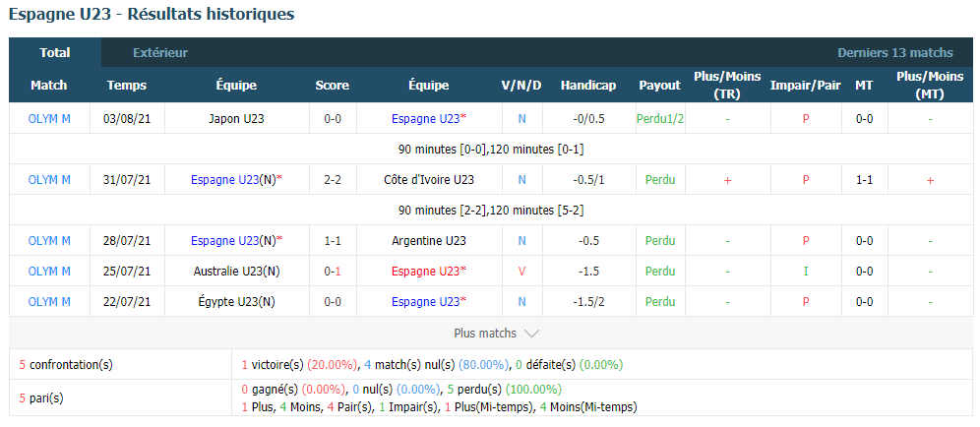Click the Perdu1/2 payout value

coord(660,118)
